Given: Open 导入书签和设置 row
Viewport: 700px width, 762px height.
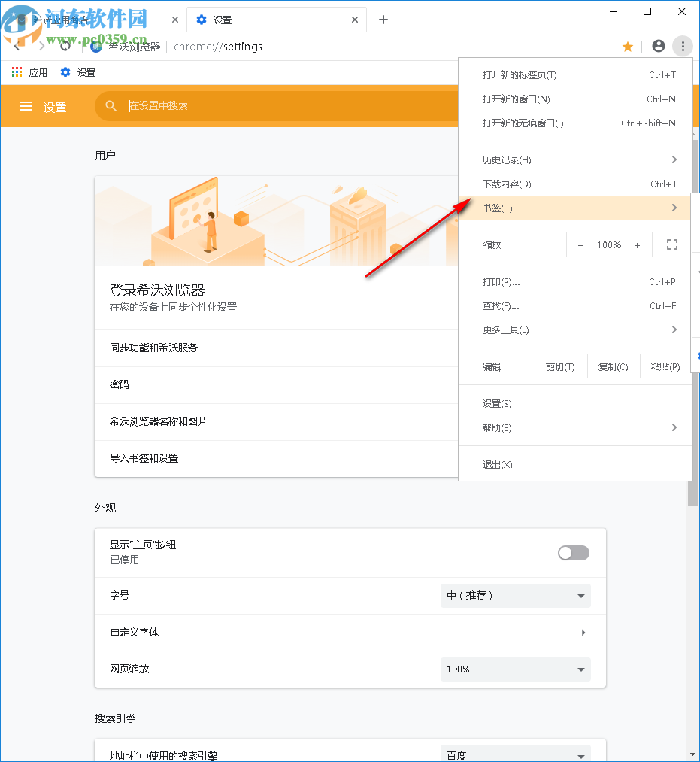Looking at the screenshot, I should pos(277,459).
